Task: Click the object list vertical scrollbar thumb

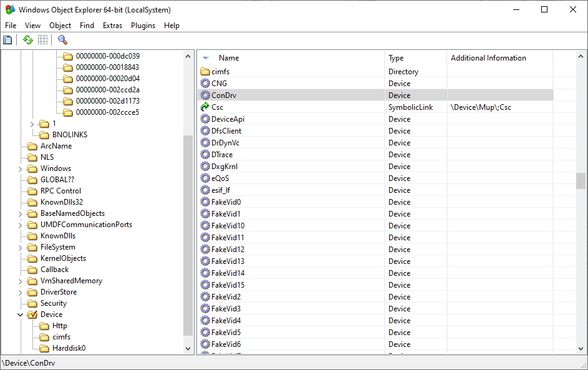Action: point(581,181)
